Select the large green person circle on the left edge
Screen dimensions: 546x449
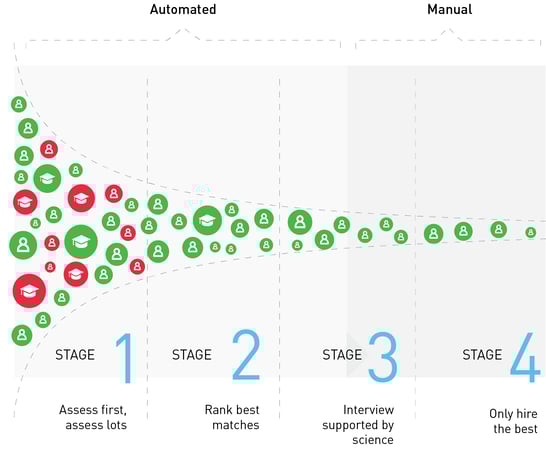pos(23,245)
